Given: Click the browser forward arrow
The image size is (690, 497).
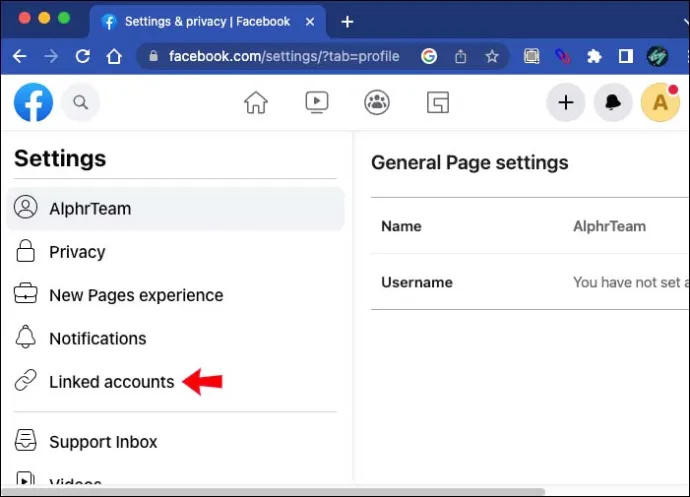Looking at the screenshot, I should [51, 56].
